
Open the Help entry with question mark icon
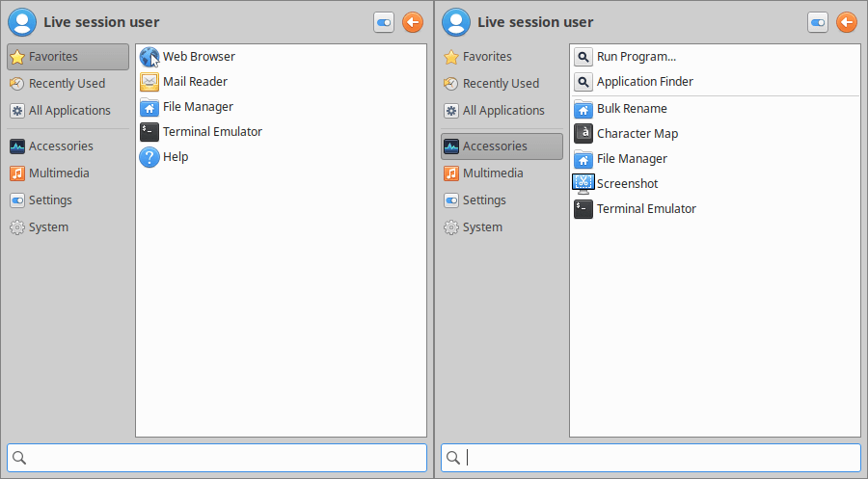coord(175,157)
